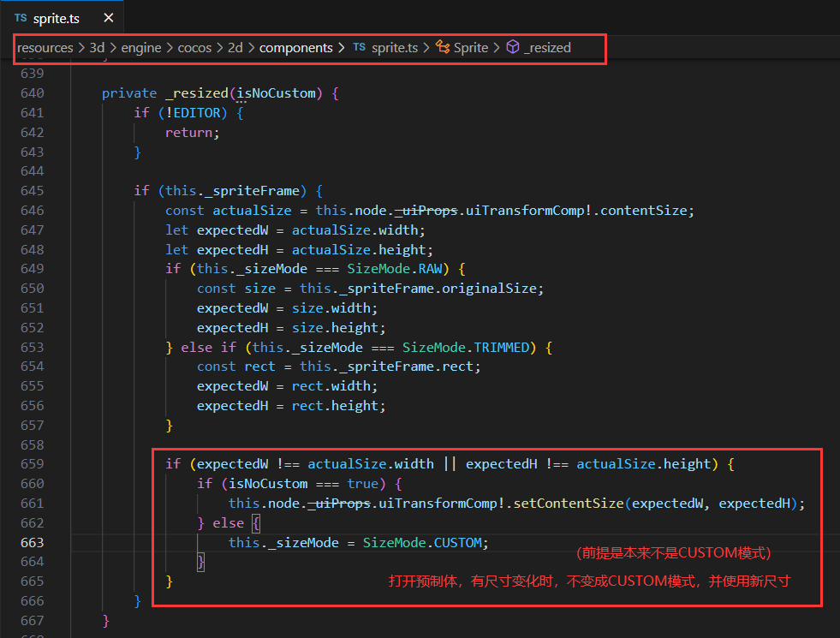Click 'SizeMode.RAW' on line 649
This screenshot has height=638, width=840.
point(394,269)
